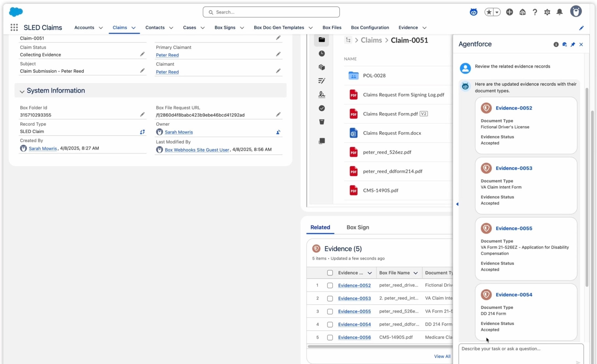The height and width of the screenshot is (364, 597).
Task: Open Peter Reed Primary Claimant link
Action: pyautogui.click(x=167, y=55)
